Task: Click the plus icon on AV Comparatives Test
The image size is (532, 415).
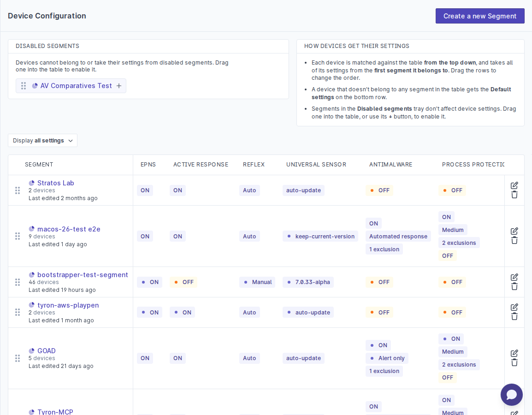Action: 119,86
